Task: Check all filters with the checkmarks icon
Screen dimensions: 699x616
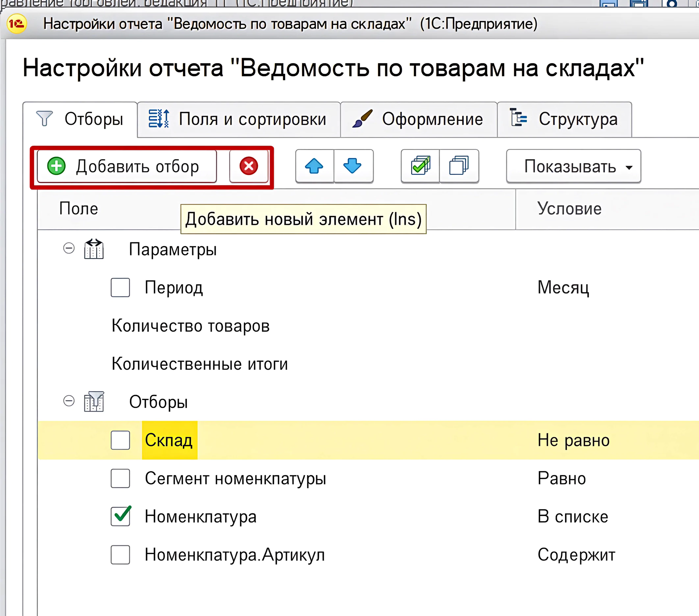Action: click(x=420, y=167)
